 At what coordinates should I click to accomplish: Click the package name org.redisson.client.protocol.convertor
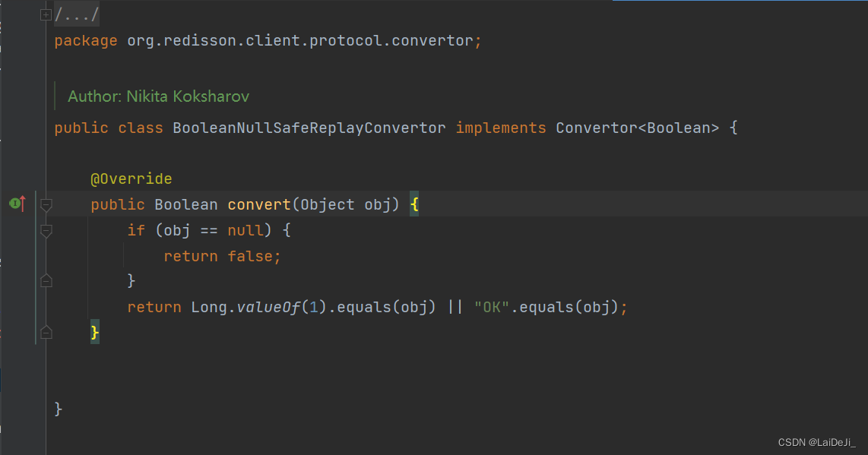click(x=299, y=40)
